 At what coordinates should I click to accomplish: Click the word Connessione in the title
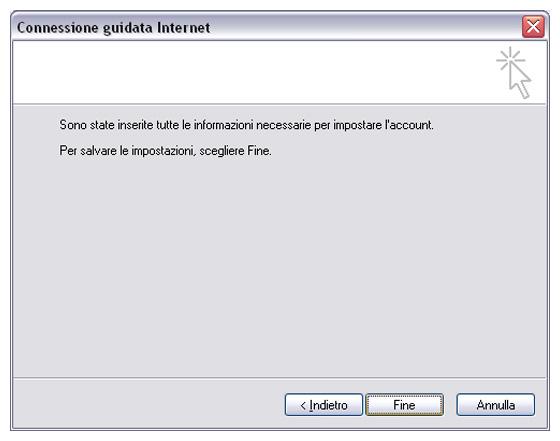coord(58,27)
